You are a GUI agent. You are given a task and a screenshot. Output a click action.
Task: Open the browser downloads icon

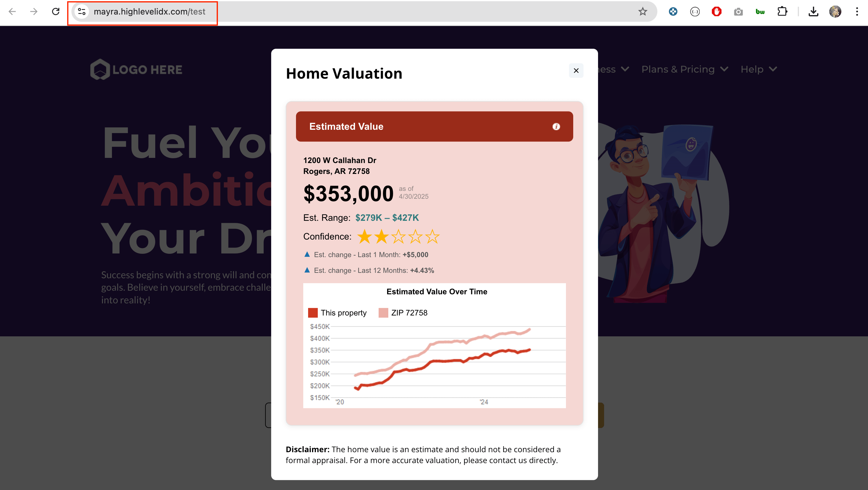tap(813, 11)
